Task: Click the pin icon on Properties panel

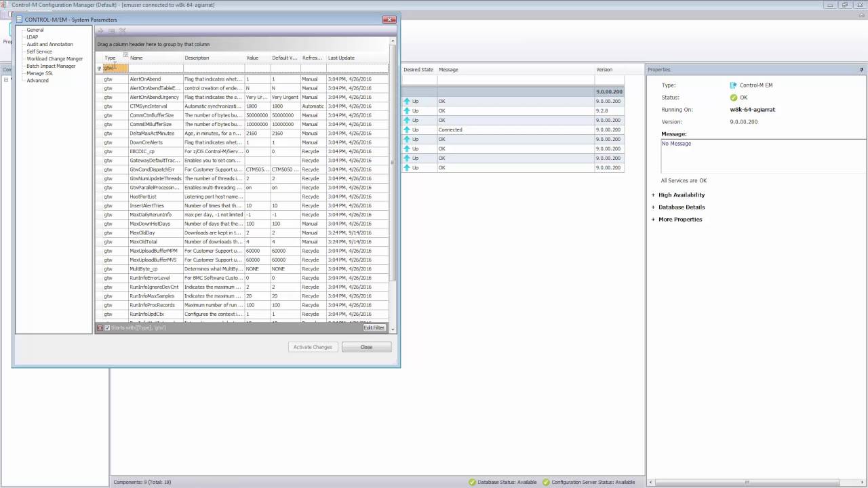Action: point(861,69)
